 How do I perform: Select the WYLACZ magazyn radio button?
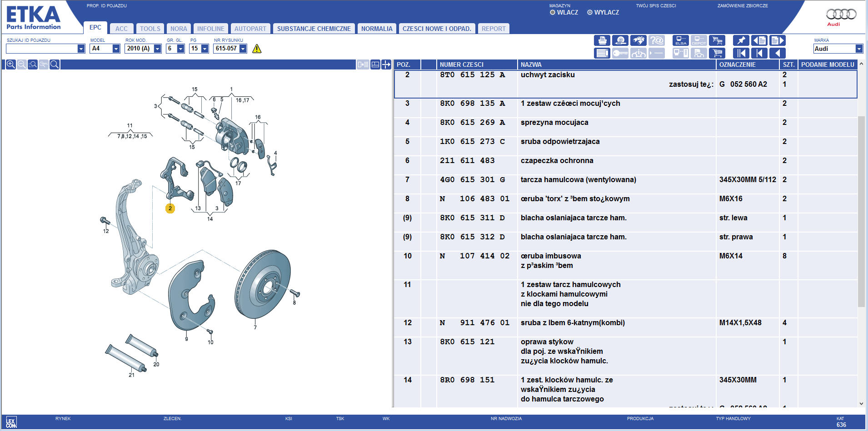(x=590, y=12)
